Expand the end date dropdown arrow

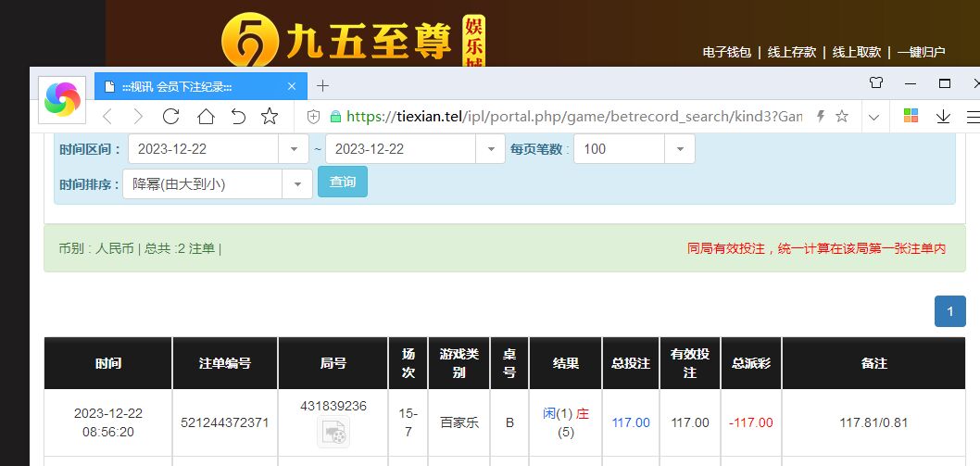[491, 149]
